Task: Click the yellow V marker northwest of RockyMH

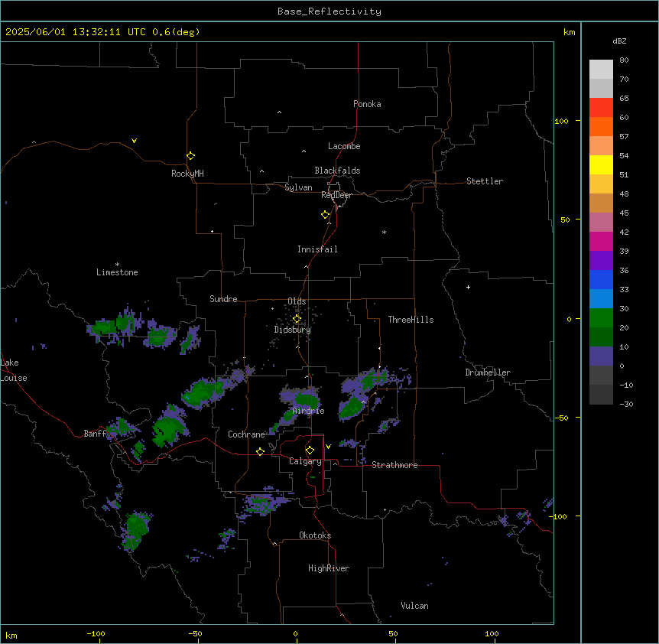Action: pyautogui.click(x=134, y=141)
